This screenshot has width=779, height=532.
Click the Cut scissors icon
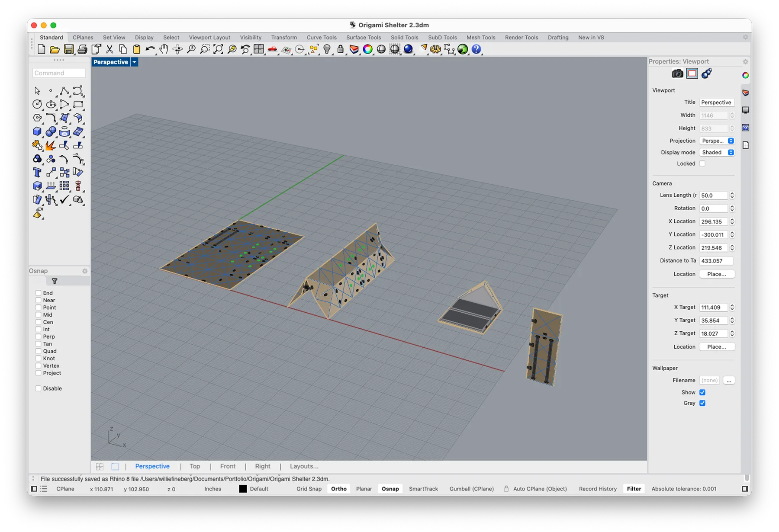(109, 49)
